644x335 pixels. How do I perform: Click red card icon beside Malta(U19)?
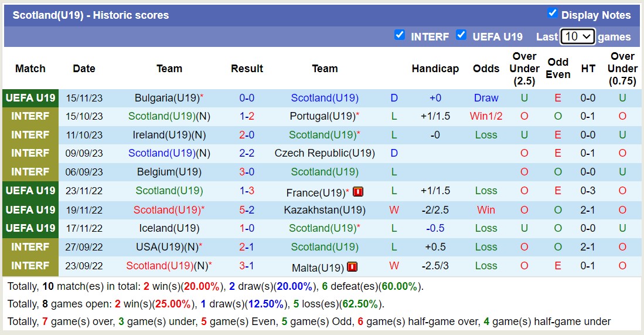pos(352,267)
